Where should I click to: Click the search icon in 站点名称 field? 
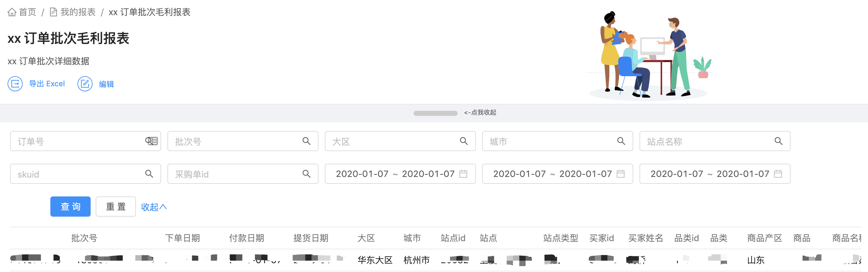click(x=778, y=141)
